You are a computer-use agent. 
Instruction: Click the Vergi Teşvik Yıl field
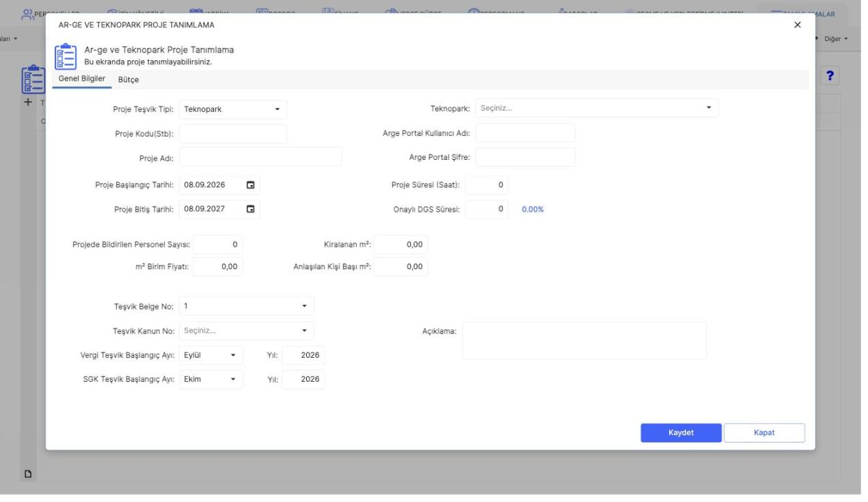303,355
